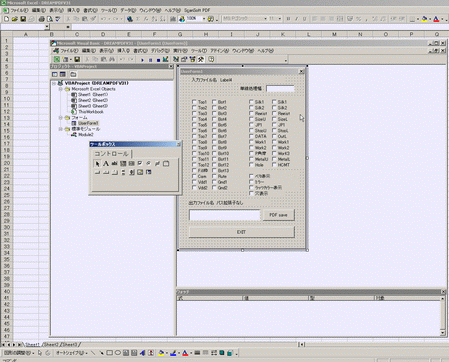Click the text field beside 単線処理幅 label
This screenshot has width=449, height=362.
point(280,88)
